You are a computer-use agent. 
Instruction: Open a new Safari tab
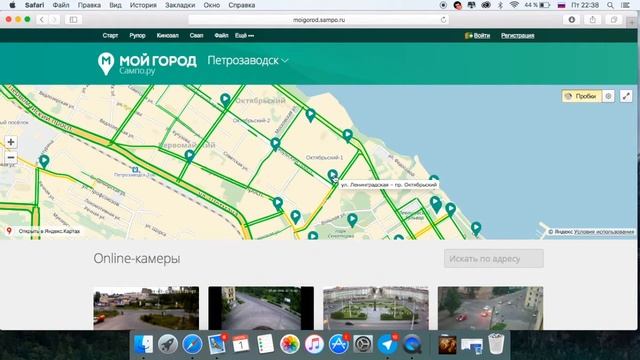pos(632,22)
